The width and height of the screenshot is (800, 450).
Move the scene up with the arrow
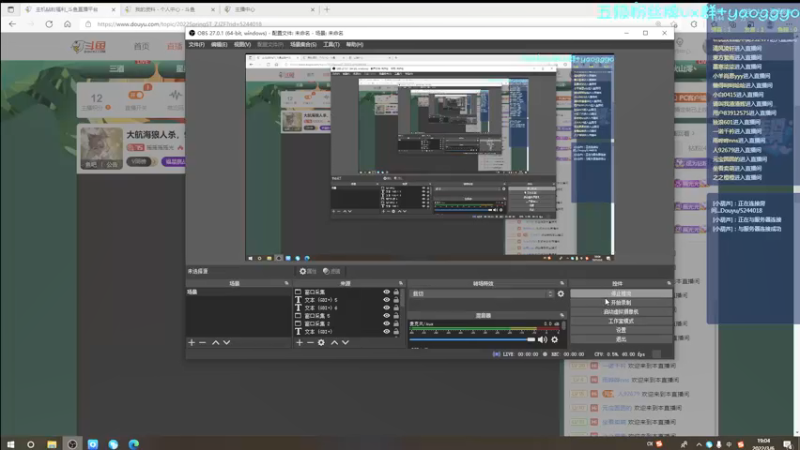pyautogui.click(x=215, y=342)
